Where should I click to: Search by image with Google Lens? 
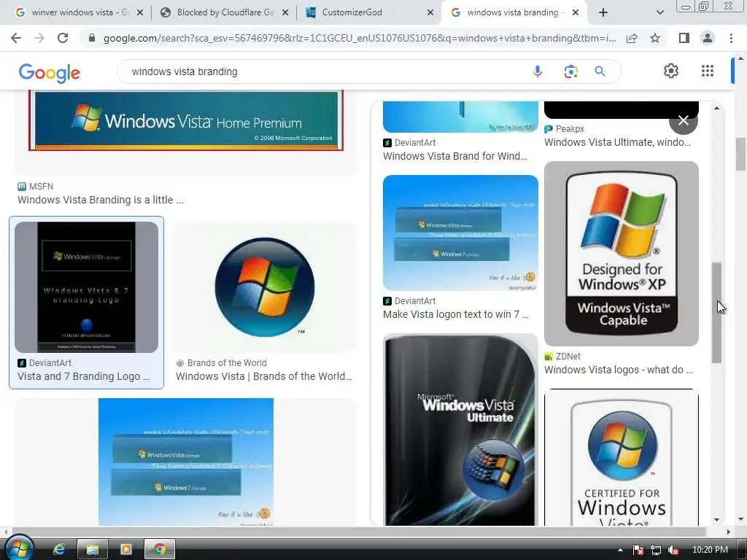[570, 71]
